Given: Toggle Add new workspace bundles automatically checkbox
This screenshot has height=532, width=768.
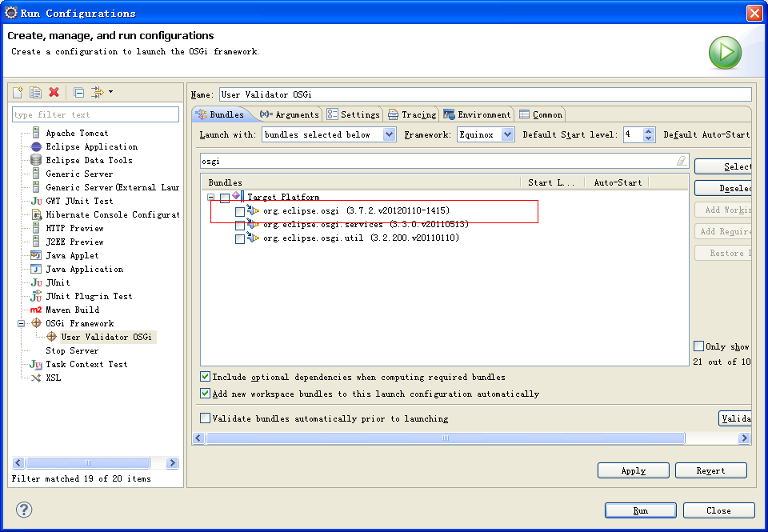Looking at the screenshot, I should (x=206, y=393).
